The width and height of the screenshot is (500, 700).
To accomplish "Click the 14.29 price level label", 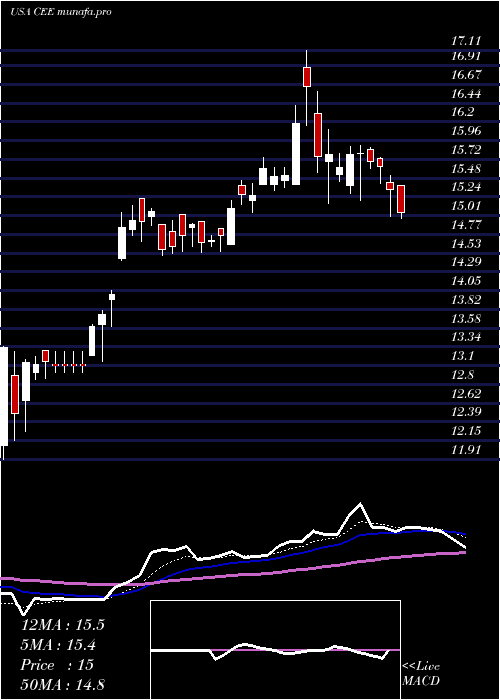I will 466,262.
